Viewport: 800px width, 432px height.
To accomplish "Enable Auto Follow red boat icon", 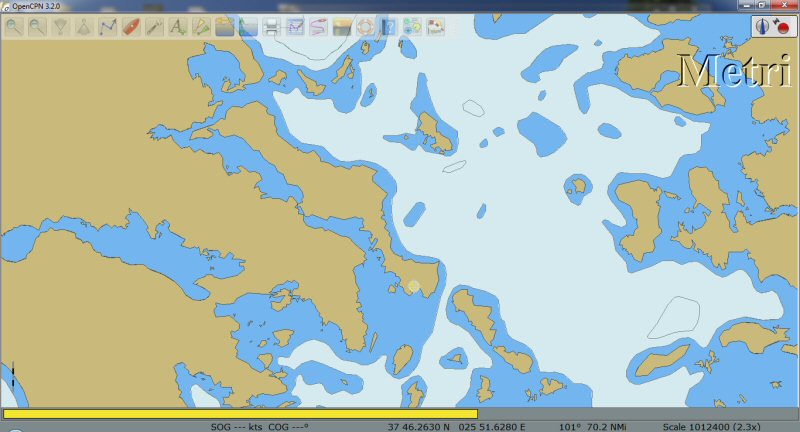I will [x=131, y=27].
